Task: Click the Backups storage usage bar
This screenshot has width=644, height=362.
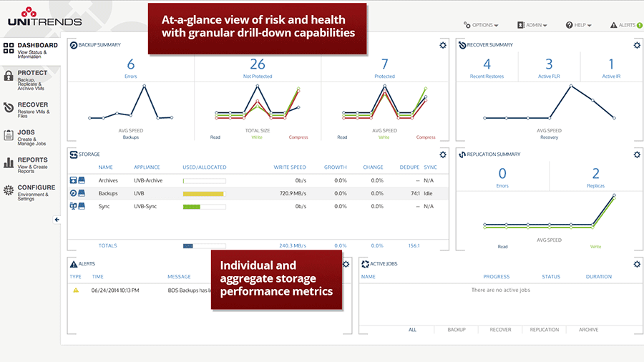Action: pyautogui.click(x=204, y=194)
